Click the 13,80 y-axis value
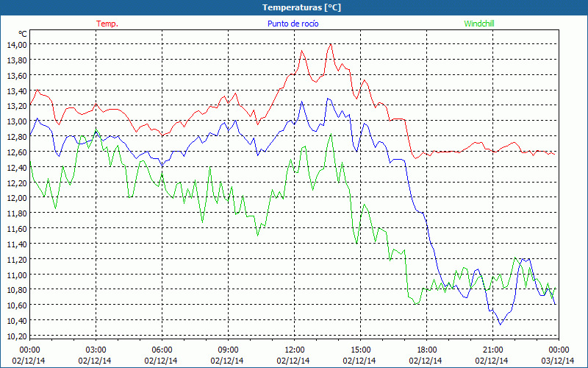The image size is (588, 368). coord(17,60)
